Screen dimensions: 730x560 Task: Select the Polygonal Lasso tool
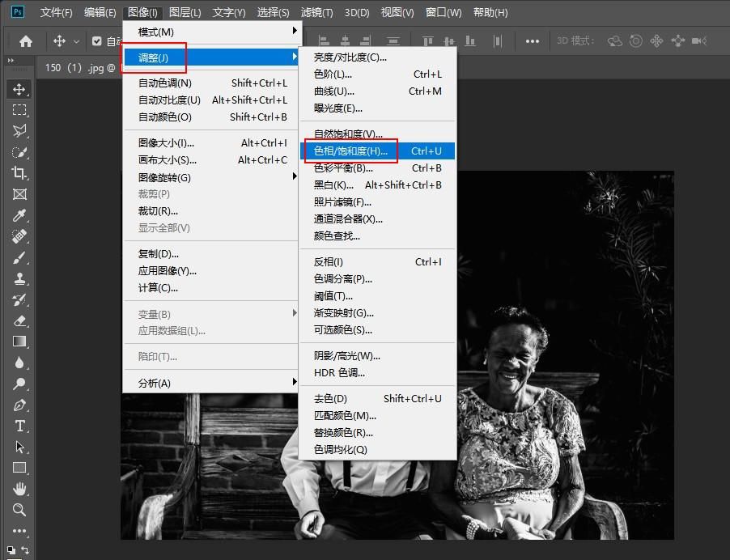(x=19, y=131)
